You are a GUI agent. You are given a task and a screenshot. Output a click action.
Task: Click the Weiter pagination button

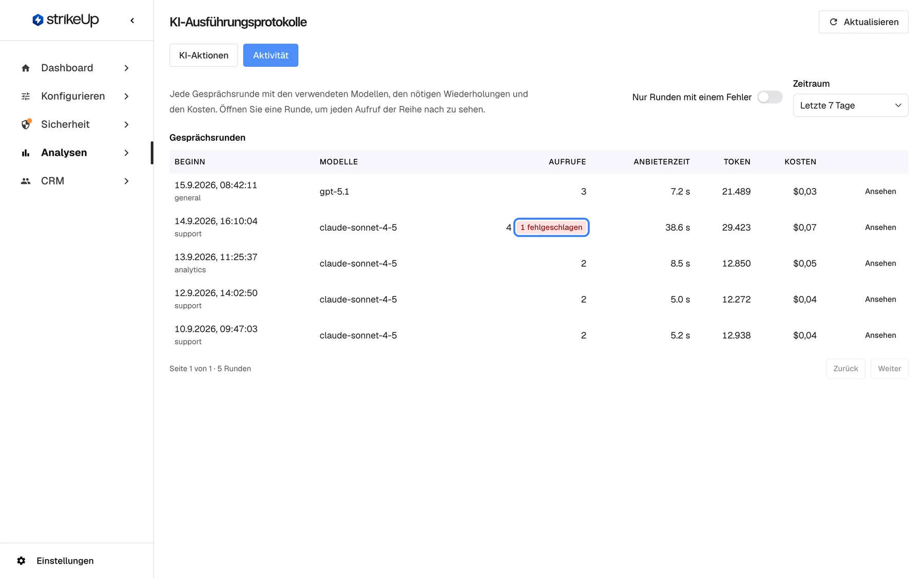889,368
